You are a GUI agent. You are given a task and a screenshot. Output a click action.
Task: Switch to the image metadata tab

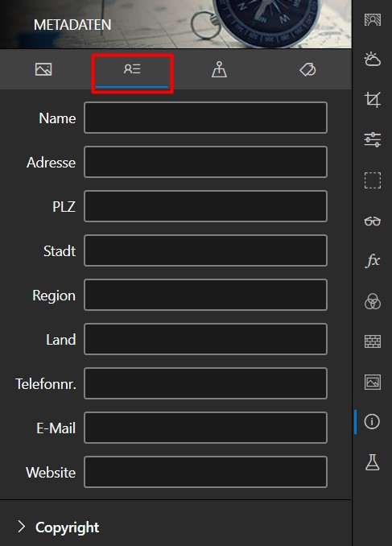[43, 69]
